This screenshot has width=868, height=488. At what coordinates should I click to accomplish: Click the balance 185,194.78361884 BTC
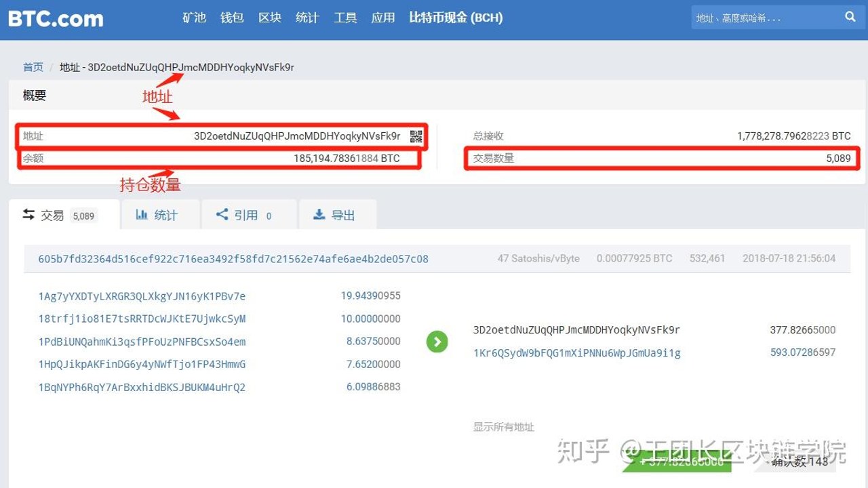click(347, 159)
